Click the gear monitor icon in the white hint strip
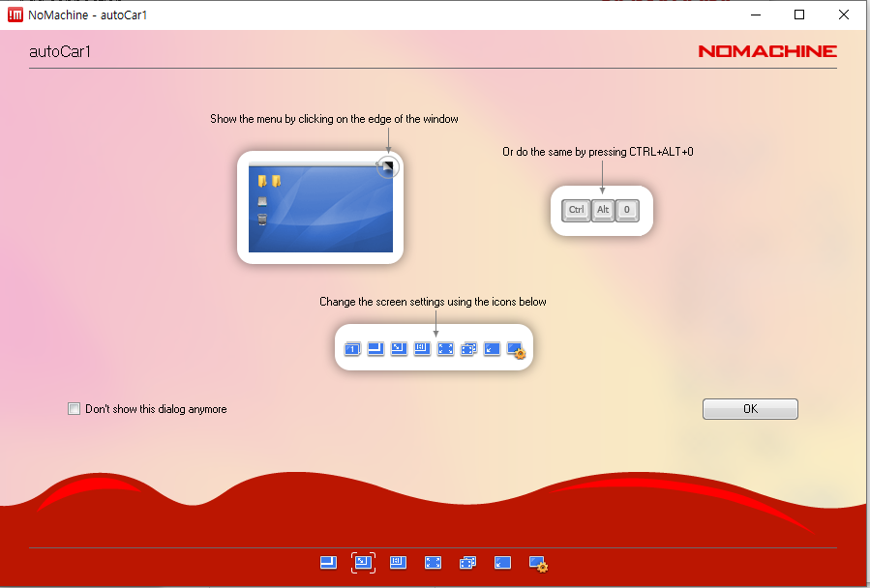The image size is (870, 588). click(516, 349)
